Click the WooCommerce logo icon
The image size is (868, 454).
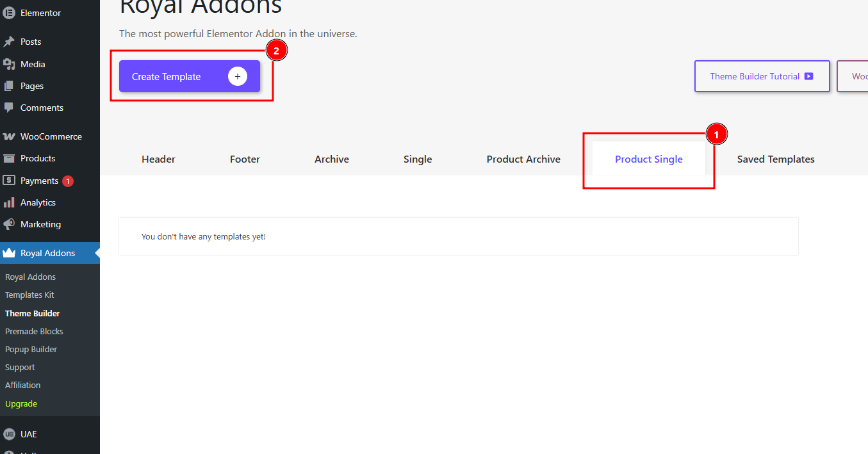(9, 136)
